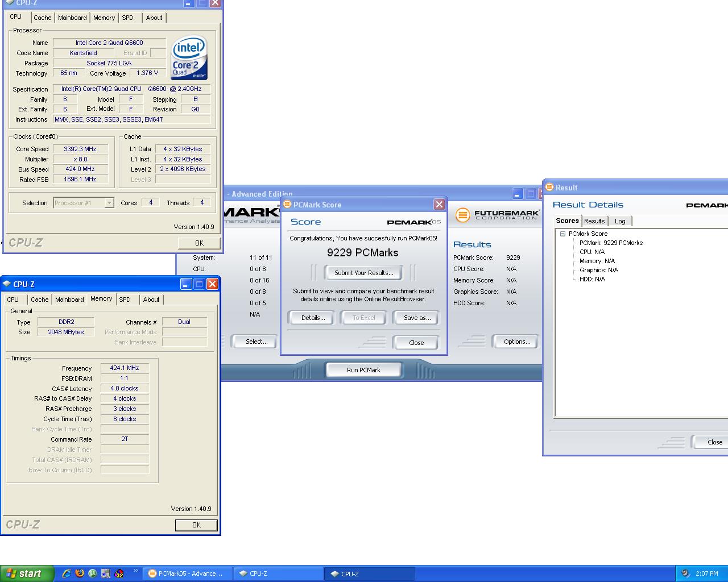Click the computer-monitor Quick Launch icon
This screenshot has height=582, width=728.
pyautogui.click(x=106, y=573)
